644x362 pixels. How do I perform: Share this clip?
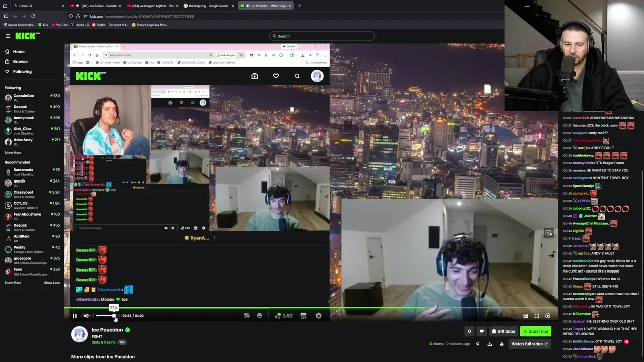pyautogui.click(x=477, y=344)
